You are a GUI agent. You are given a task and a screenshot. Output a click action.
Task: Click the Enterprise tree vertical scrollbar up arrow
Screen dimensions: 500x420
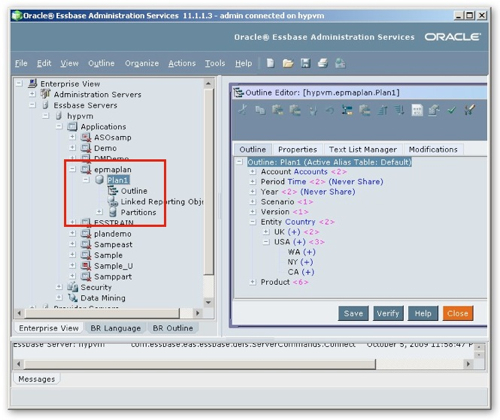[x=209, y=83]
